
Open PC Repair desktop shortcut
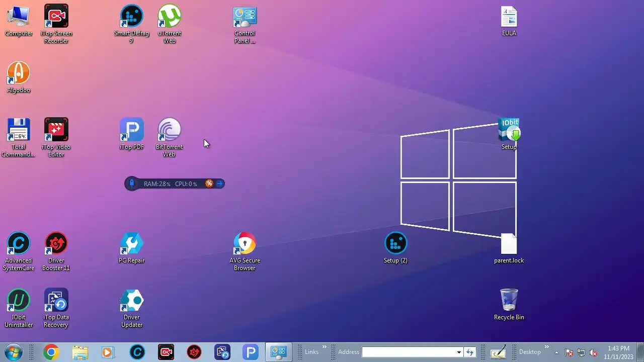(x=131, y=248)
